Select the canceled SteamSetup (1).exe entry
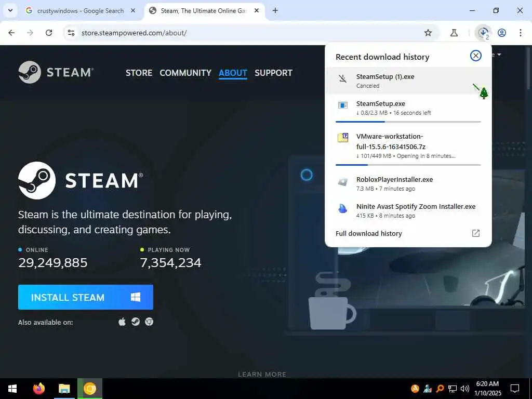This screenshot has width=532, height=399. coord(408,81)
